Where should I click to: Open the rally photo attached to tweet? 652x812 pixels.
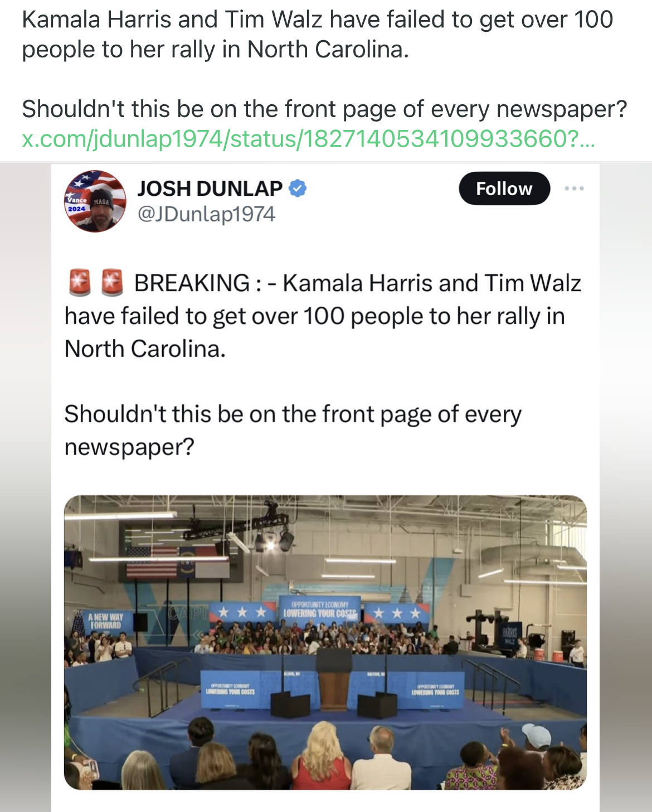(x=325, y=642)
